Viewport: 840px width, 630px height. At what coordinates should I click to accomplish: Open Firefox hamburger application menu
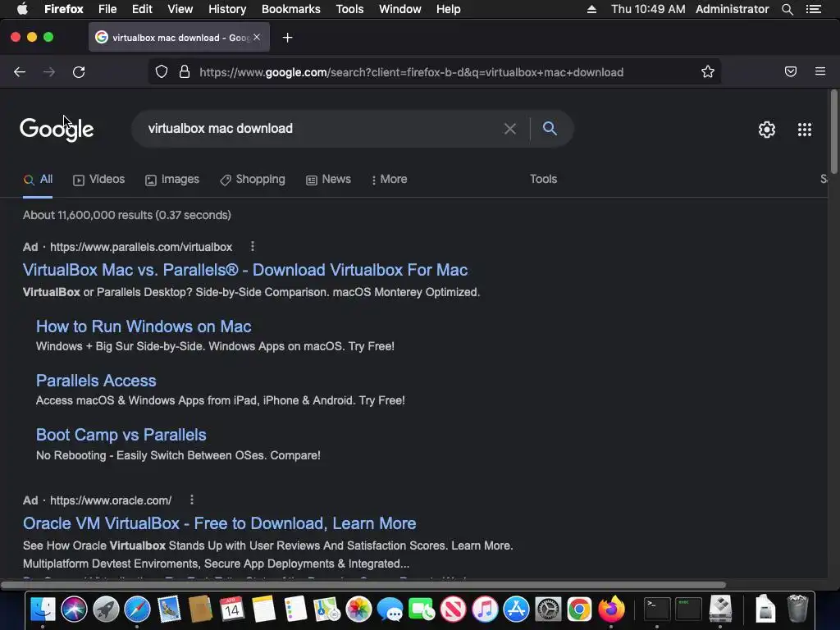click(820, 71)
